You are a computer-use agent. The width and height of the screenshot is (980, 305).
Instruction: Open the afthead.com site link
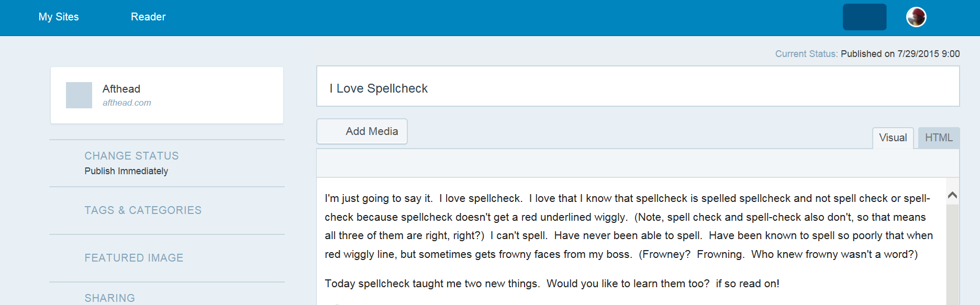[127, 103]
